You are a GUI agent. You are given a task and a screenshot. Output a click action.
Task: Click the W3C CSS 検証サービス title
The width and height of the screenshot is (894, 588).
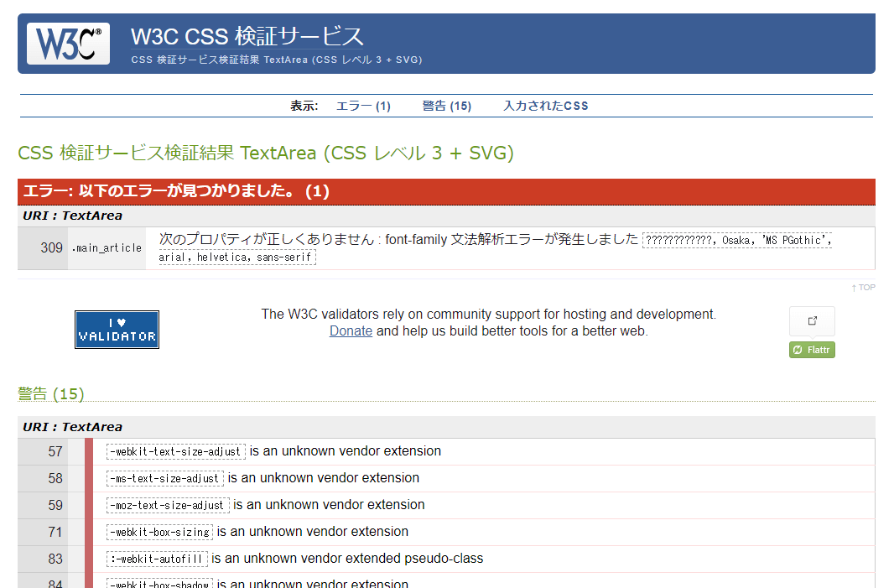pyautogui.click(x=247, y=37)
